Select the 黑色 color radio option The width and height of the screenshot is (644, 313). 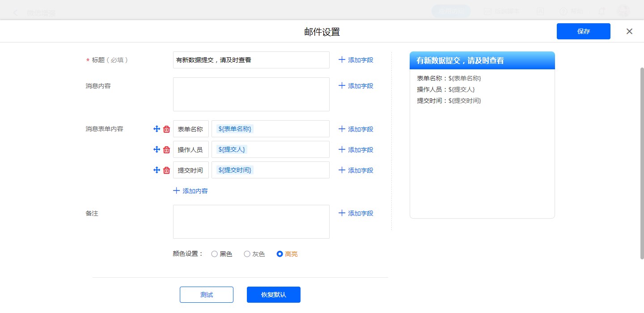tap(215, 254)
